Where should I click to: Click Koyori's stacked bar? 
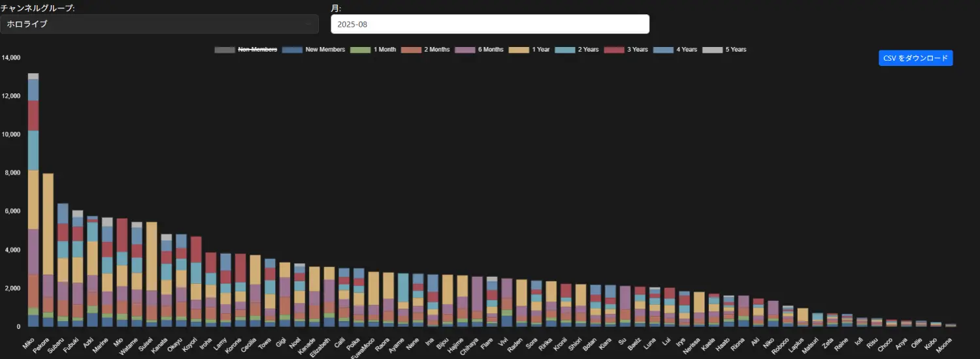pos(195,281)
